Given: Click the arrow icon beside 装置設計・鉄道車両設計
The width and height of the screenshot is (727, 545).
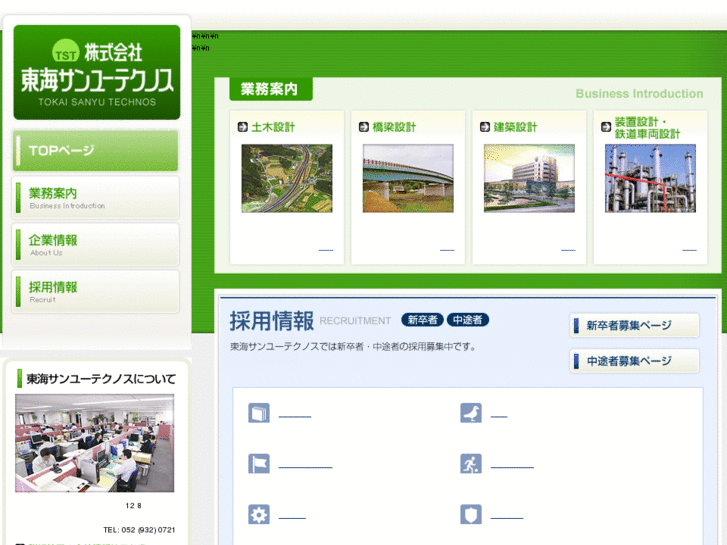Looking at the screenshot, I should [x=606, y=127].
